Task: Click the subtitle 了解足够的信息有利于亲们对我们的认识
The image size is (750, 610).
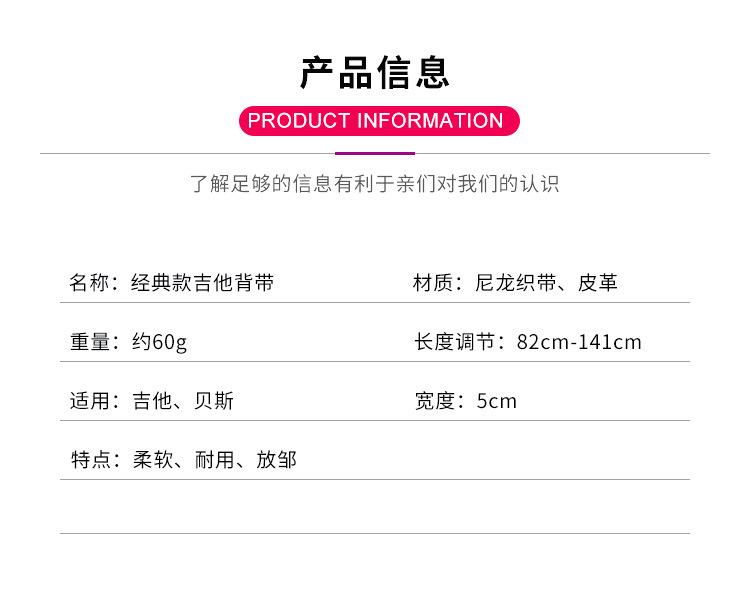Action: click(x=375, y=184)
